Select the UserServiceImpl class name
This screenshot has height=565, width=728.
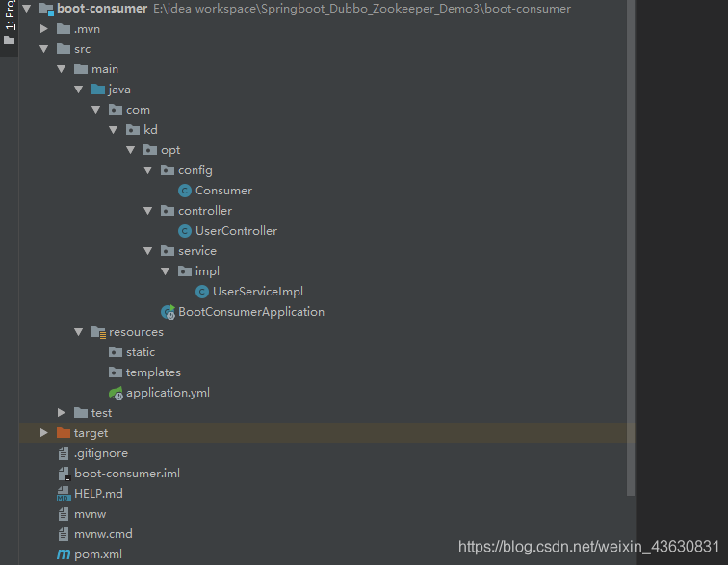click(x=258, y=292)
